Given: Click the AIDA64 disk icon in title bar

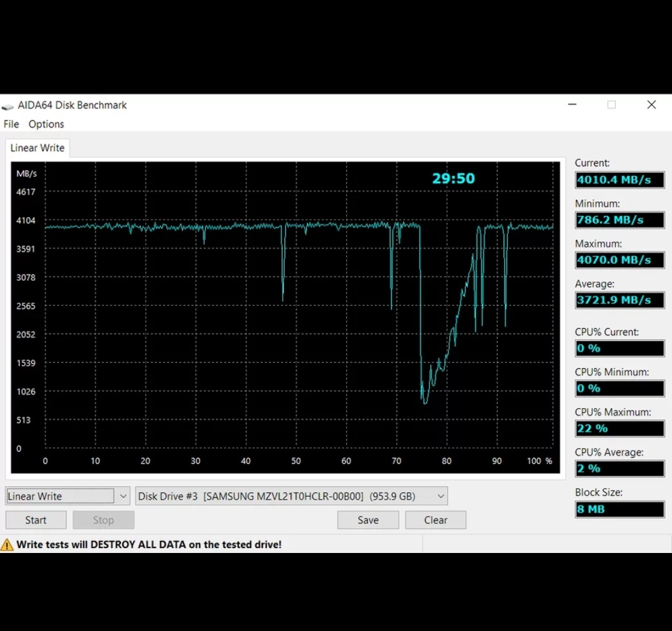Looking at the screenshot, I should (7, 106).
